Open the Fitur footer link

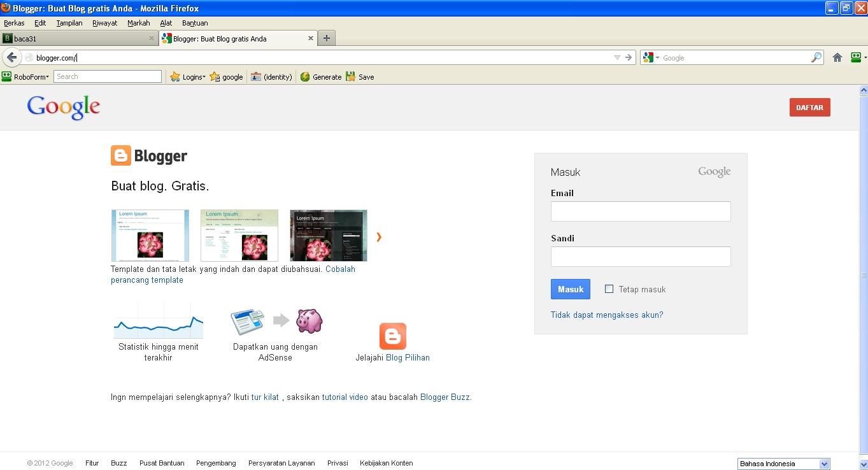click(x=92, y=463)
